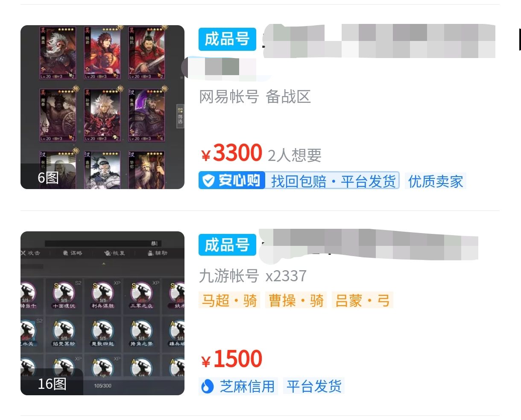521x420 pixels.
Task: Tap the 平台发货 tag on the second listing
Action: [314, 386]
